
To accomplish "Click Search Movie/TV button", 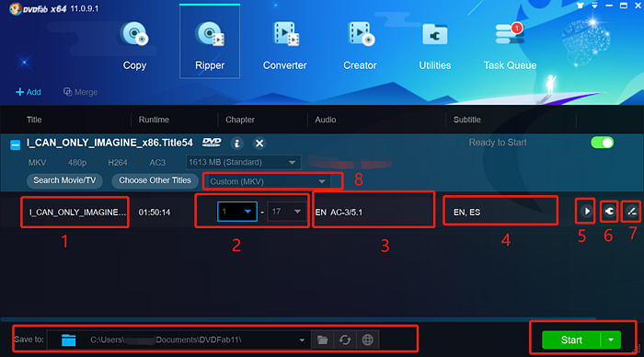I will click(64, 180).
